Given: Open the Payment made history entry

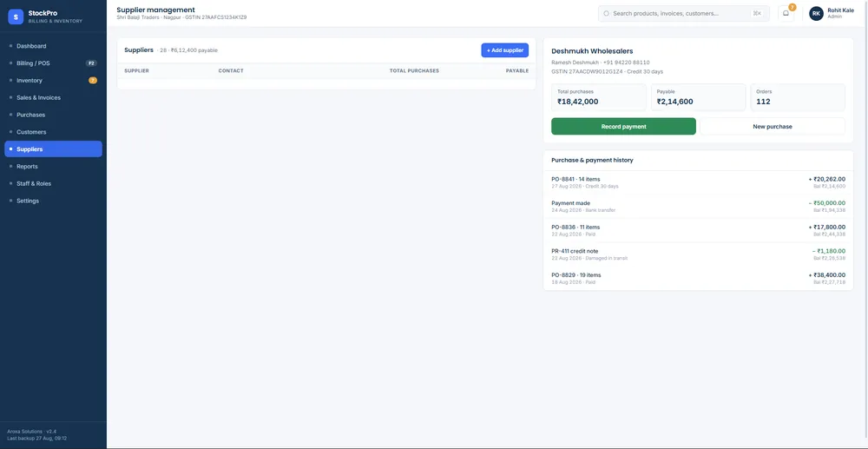Looking at the screenshot, I should point(698,207).
